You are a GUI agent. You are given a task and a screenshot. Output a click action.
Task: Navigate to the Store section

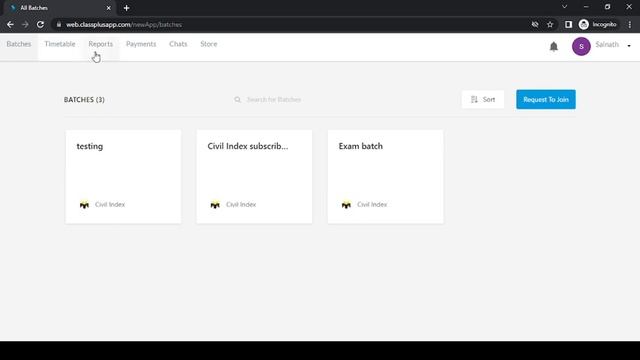tap(209, 44)
